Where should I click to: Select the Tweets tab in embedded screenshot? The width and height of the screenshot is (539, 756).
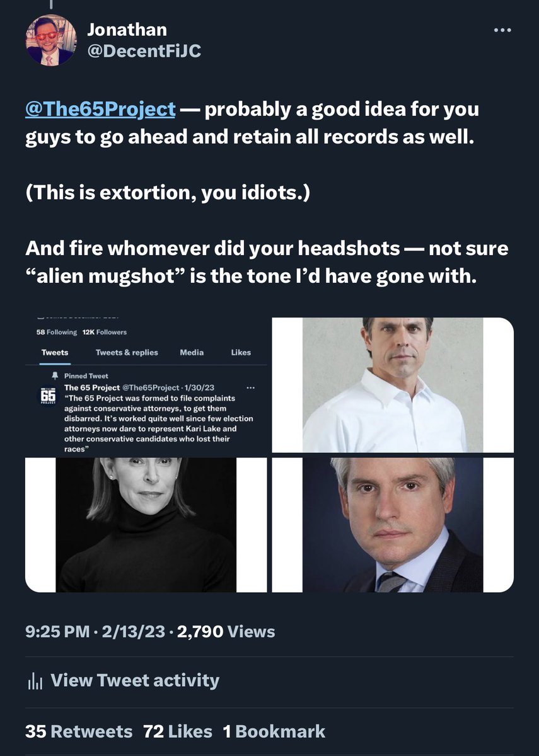pos(55,352)
